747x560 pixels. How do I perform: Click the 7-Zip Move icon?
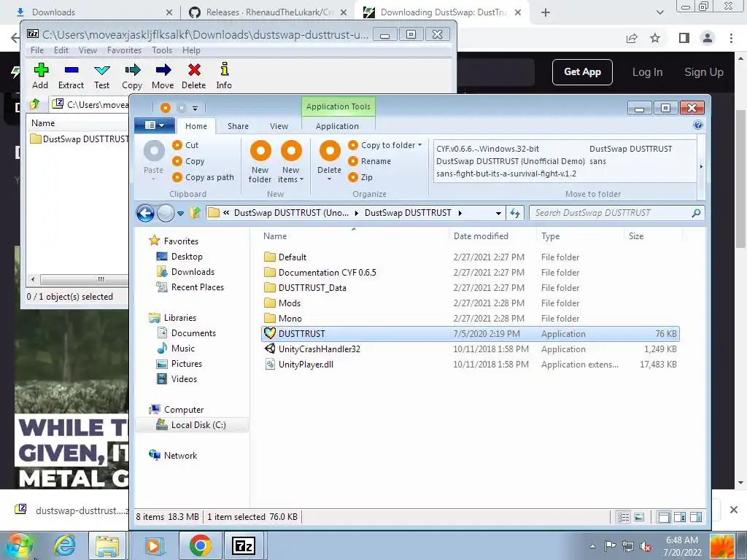(163, 71)
